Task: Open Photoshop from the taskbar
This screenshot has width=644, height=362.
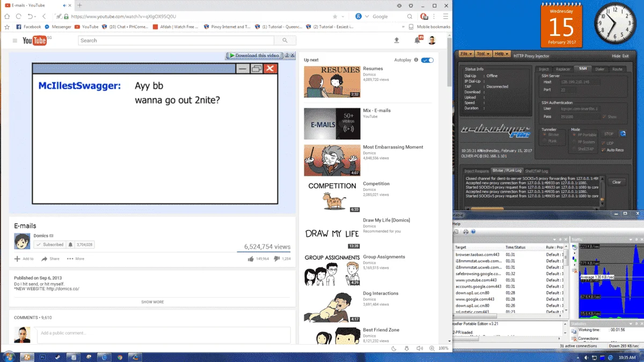Action: [42, 357]
